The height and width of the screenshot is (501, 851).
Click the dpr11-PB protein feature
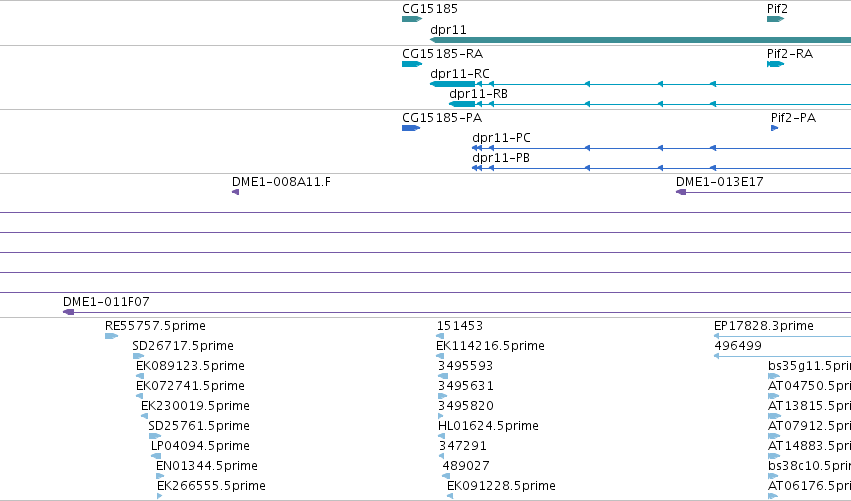[x=662, y=168]
